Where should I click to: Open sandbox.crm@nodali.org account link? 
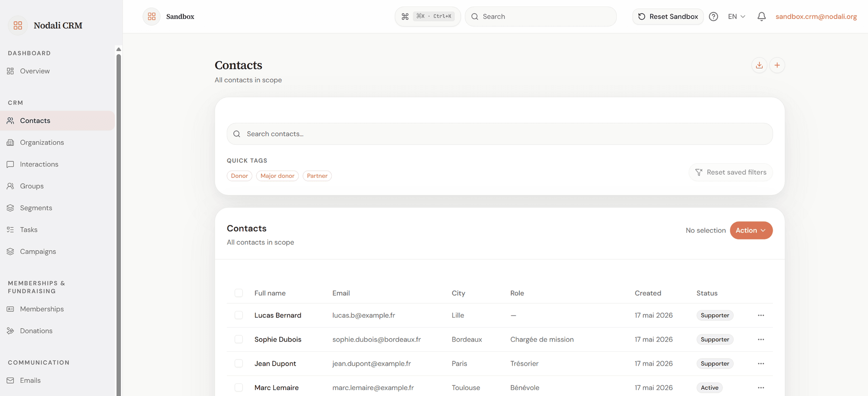tap(816, 16)
